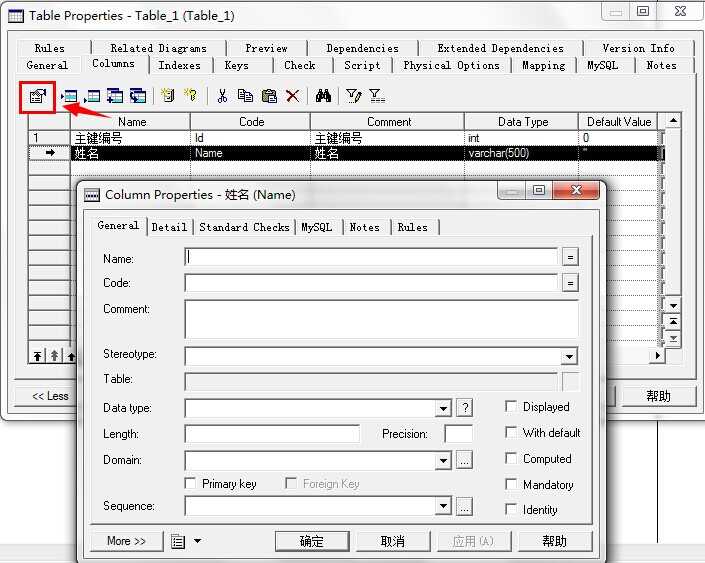Open the Data type dropdown
Screen dimensions: 705x563
(443, 408)
